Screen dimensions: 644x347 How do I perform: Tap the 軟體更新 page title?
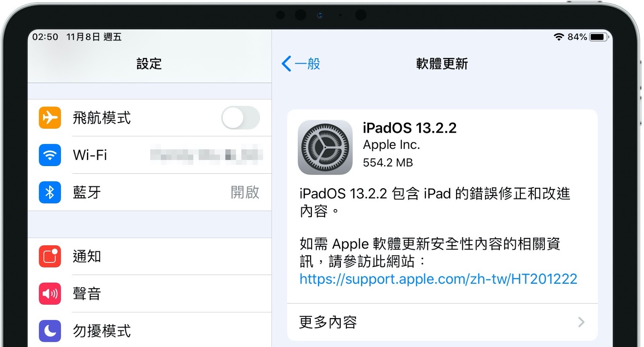click(x=442, y=64)
